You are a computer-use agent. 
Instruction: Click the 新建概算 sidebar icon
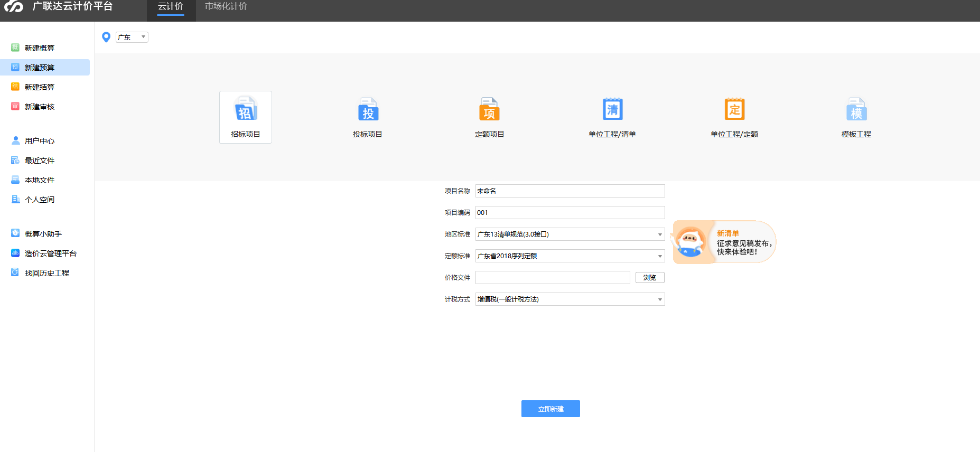click(x=15, y=48)
